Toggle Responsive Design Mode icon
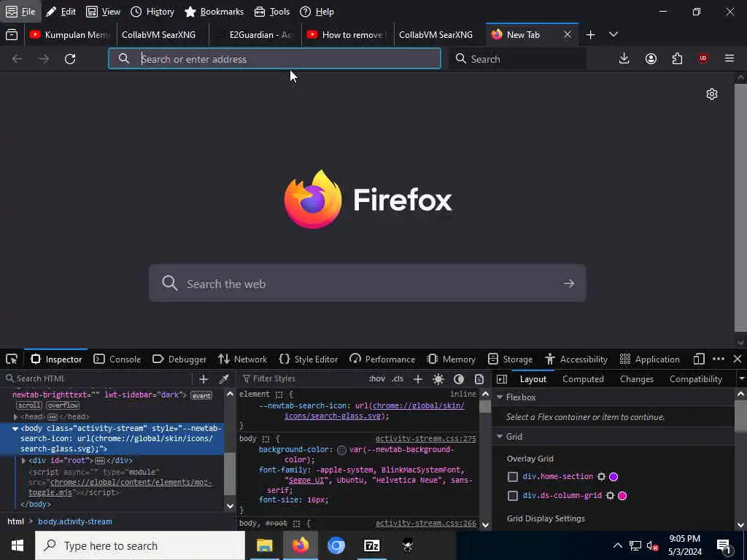The image size is (747, 560). pos(699,359)
